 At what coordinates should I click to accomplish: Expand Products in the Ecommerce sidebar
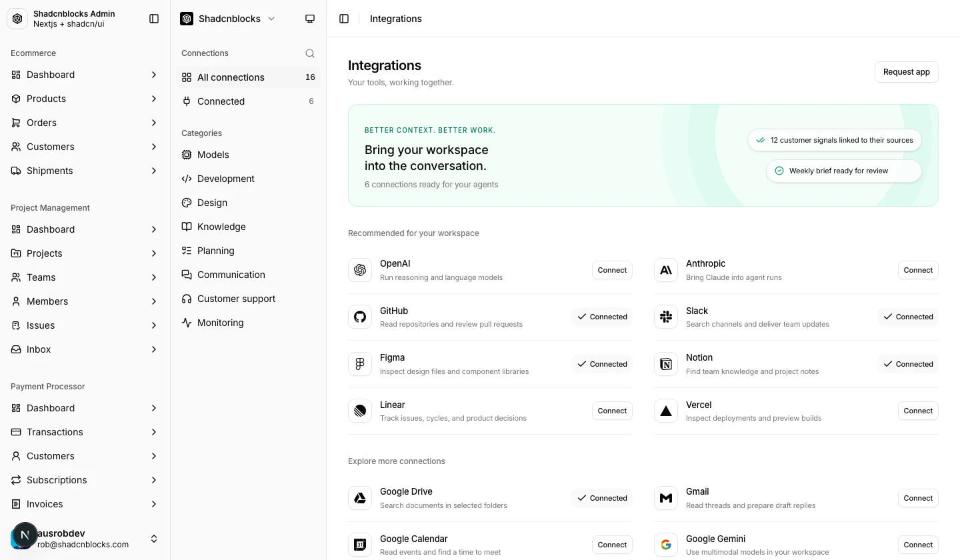point(85,99)
